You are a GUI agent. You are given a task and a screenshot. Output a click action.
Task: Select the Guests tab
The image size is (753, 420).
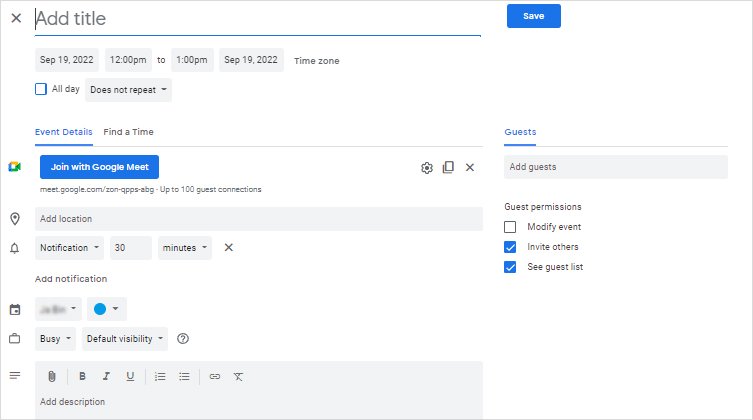520,132
